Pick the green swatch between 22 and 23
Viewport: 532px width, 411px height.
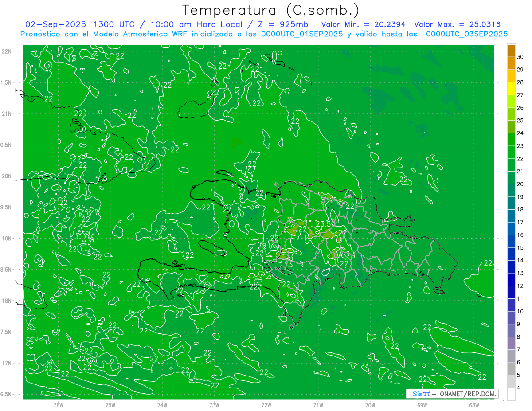tap(511, 152)
